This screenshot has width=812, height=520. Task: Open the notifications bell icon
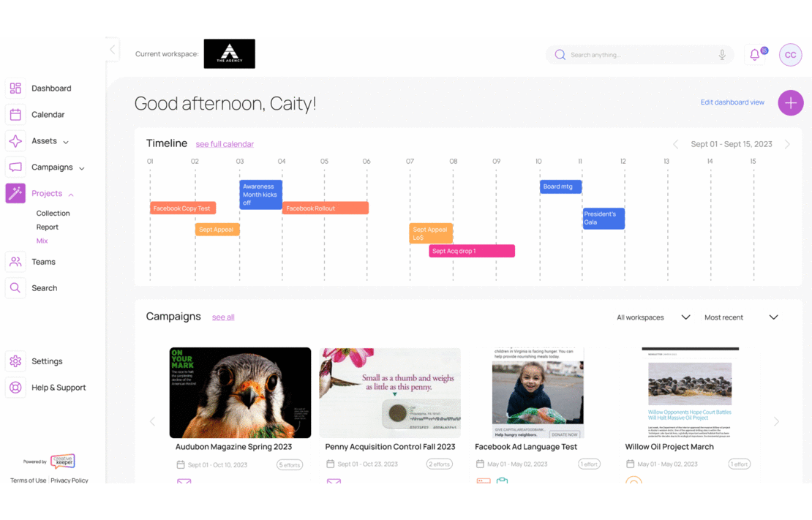[x=754, y=55]
